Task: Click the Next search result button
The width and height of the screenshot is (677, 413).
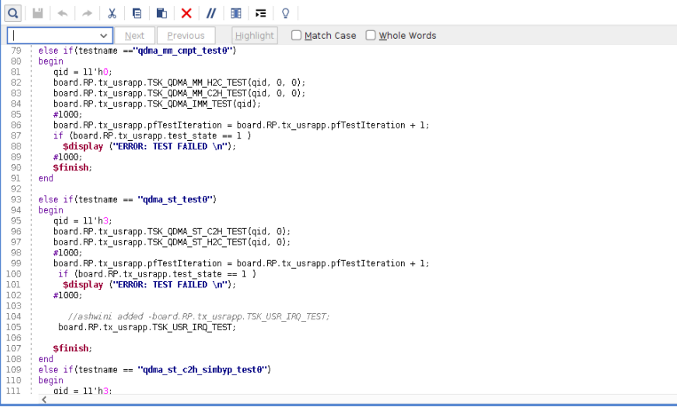Action: click(134, 36)
